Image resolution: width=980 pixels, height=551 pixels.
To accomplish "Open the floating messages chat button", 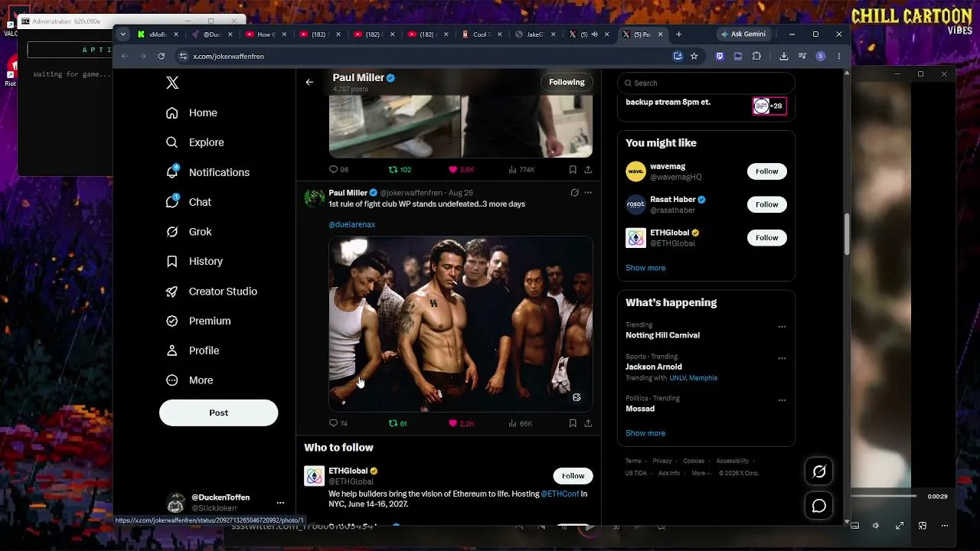I will click(819, 506).
